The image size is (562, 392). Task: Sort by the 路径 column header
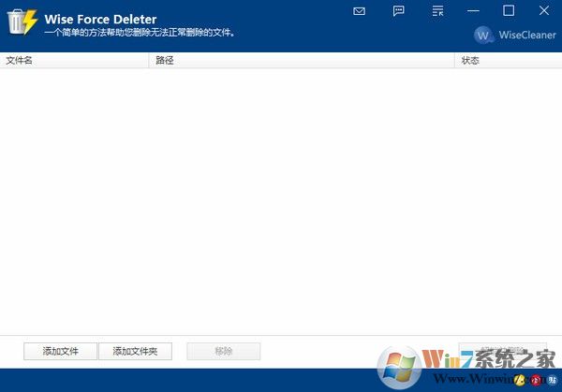(302, 60)
